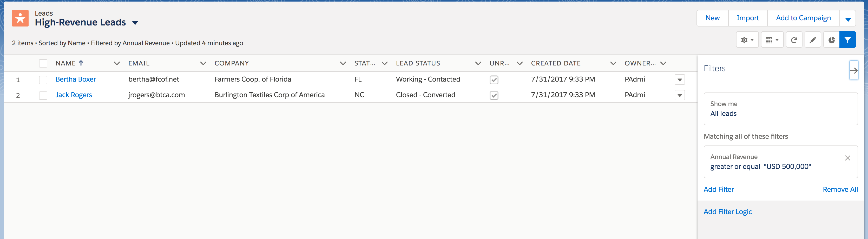This screenshot has width=868, height=239.
Task: Open the High-Revenue Leads list view dropdown
Action: (135, 23)
